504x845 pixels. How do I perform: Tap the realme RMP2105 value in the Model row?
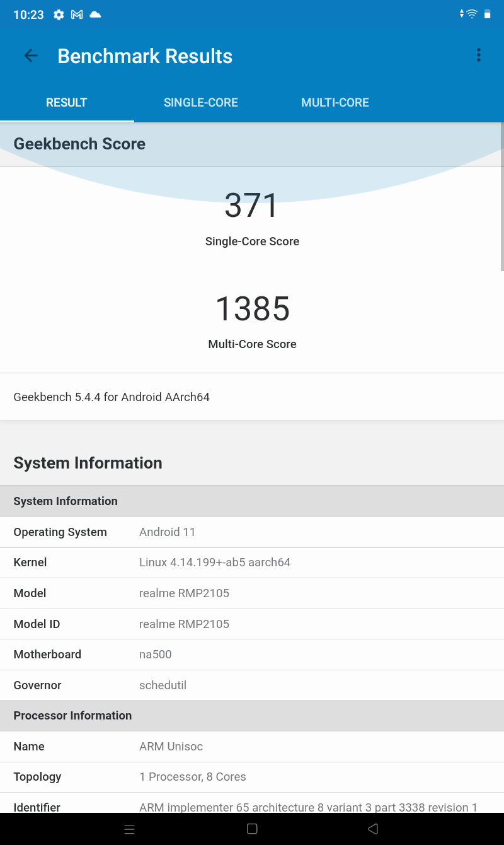[x=184, y=593]
